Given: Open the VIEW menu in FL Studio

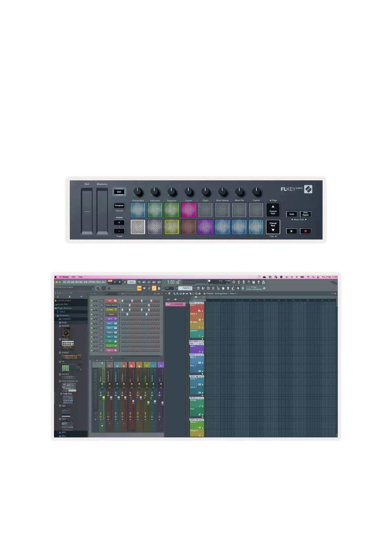Looking at the screenshot, I should click(x=86, y=282).
